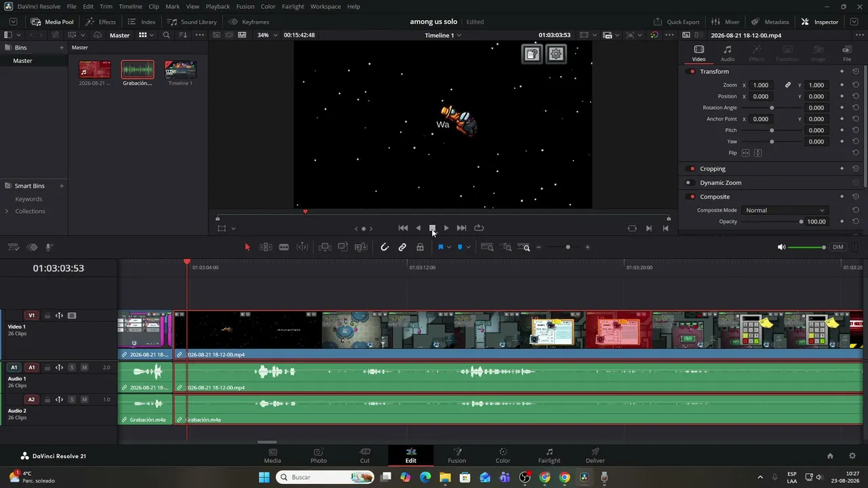Solo the Audio 2 track
This screenshot has height=488, width=868.
[72, 400]
